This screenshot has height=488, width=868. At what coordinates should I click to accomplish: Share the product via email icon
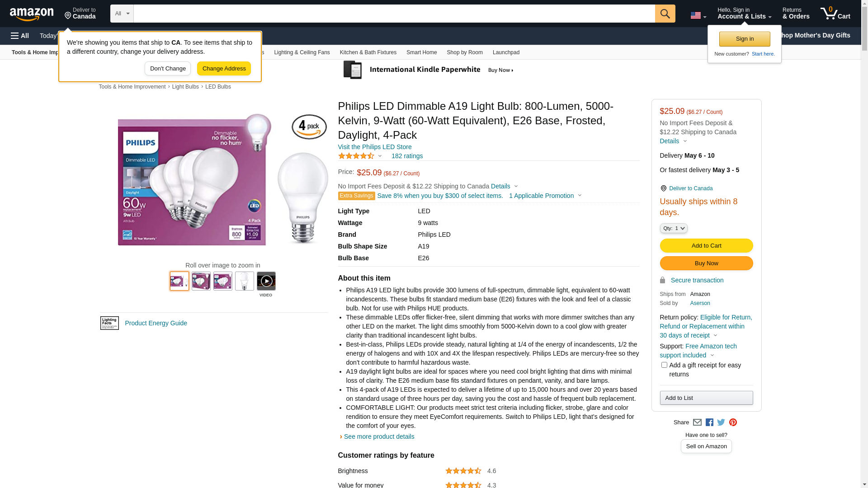697,422
